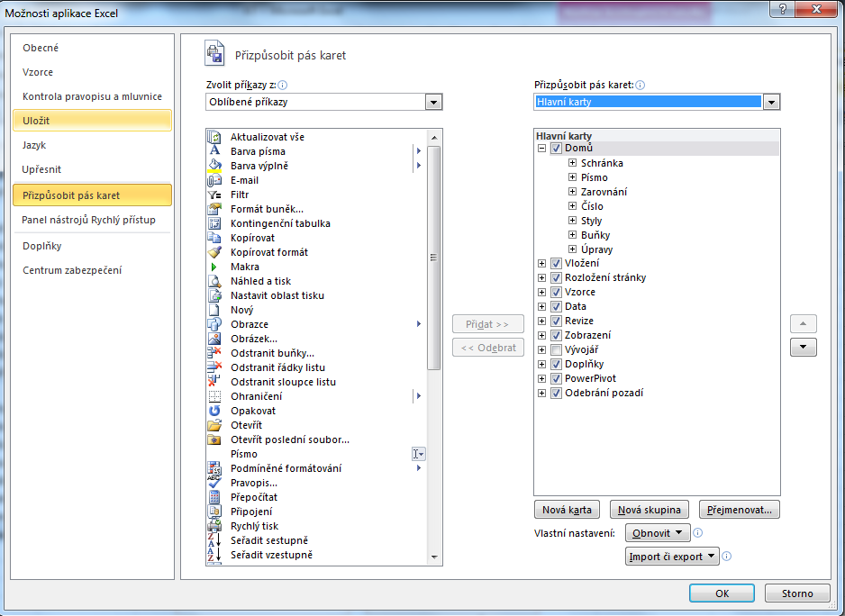Open the Obnovit dropdown button
This screenshot has width=845, height=616.
coord(658,533)
